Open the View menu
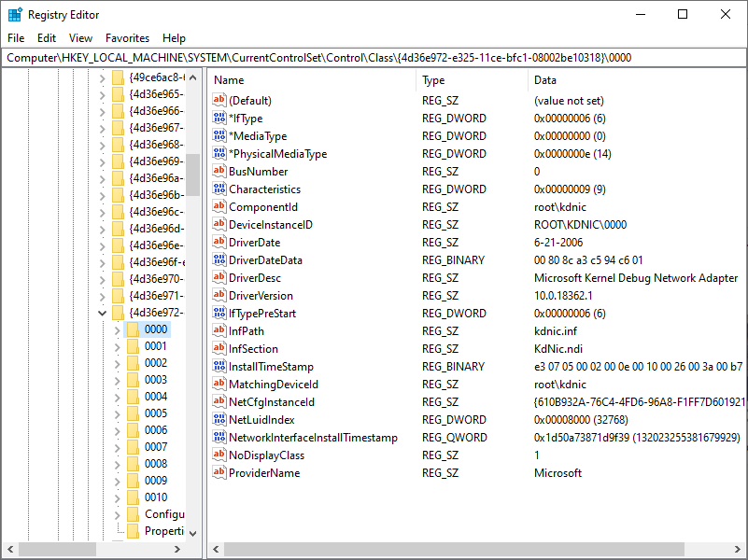748x560 pixels. [80, 38]
